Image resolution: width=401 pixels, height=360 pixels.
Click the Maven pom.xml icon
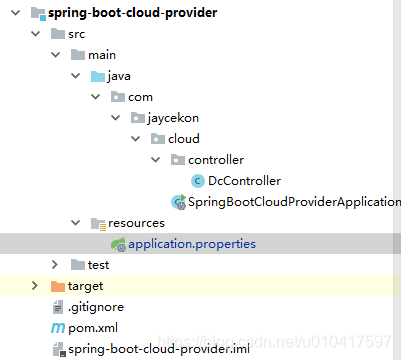[x=58, y=328]
